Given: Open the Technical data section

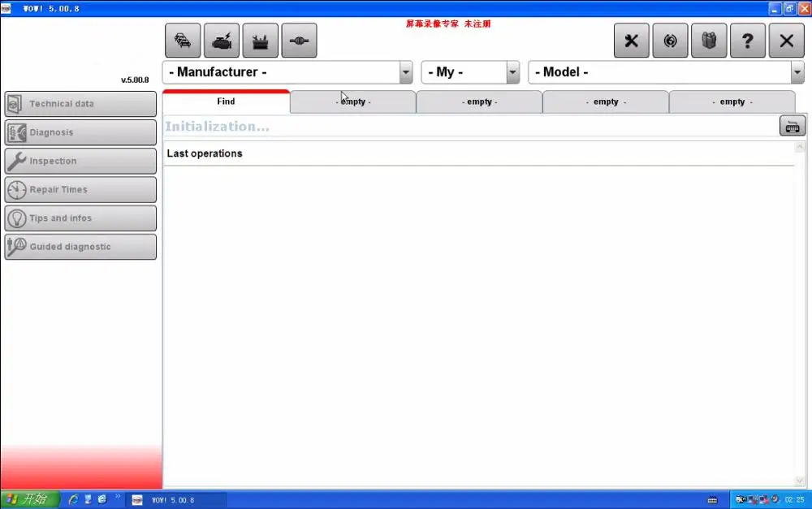Looking at the screenshot, I should [80, 104].
